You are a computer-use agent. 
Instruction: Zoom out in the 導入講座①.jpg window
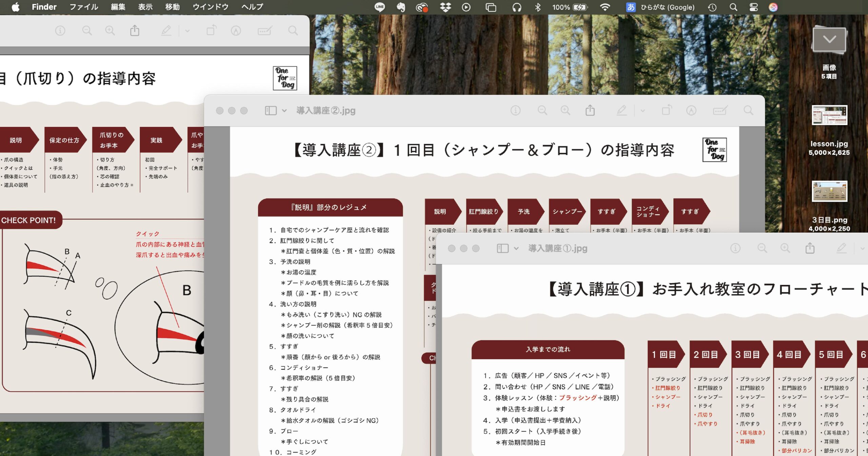pos(762,248)
